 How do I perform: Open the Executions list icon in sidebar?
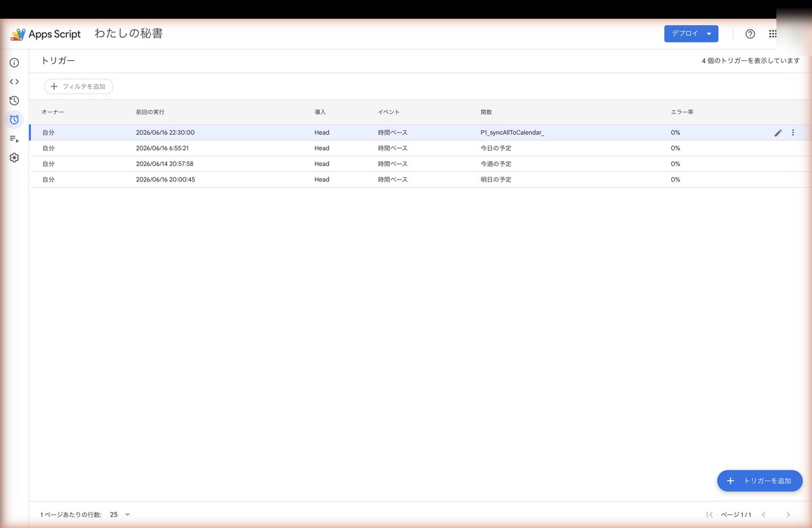14,139
